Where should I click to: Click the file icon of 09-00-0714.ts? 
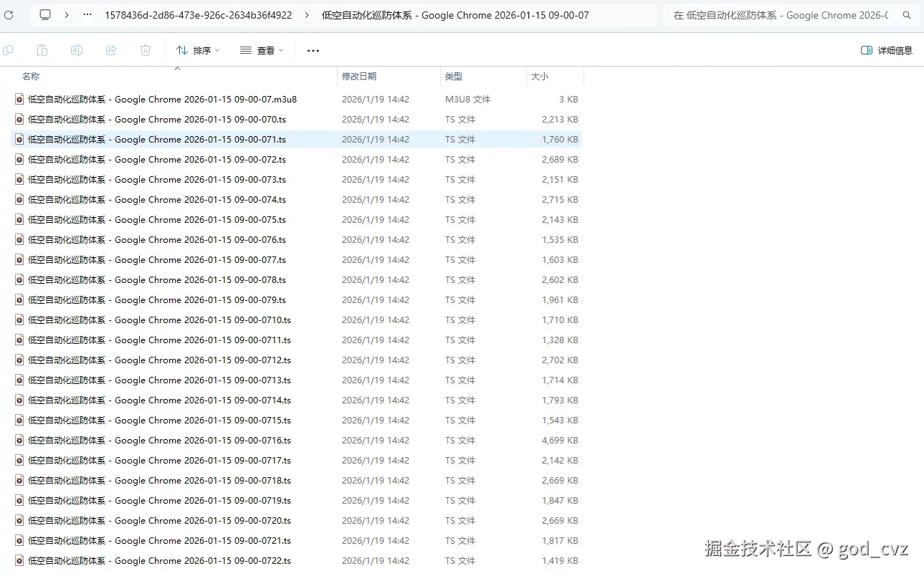coord(19,400)
